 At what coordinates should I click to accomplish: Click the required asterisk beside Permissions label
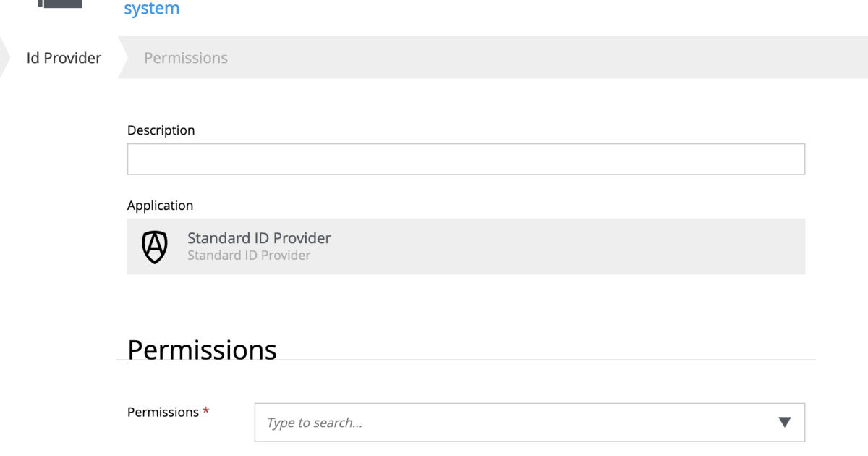pyautogui.click(x=207, y=411)
